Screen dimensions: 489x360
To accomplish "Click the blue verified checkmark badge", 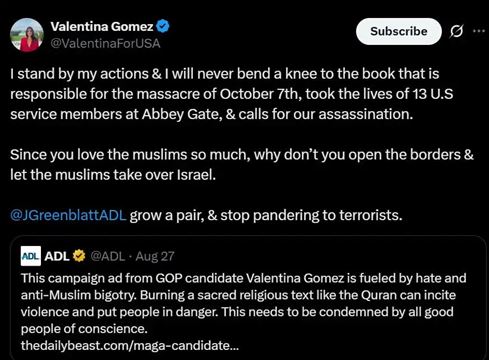I will tap(163, 26).
